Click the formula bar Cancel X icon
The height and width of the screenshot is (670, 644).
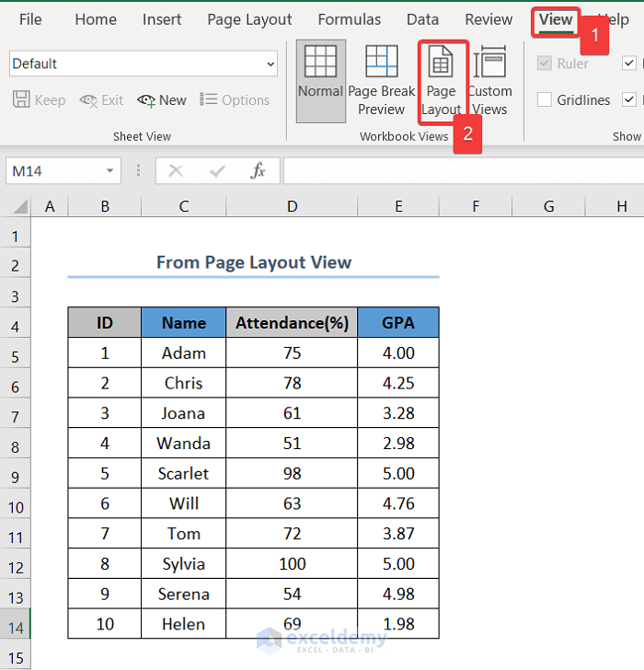pyautogui.click(x=176, y=171)
